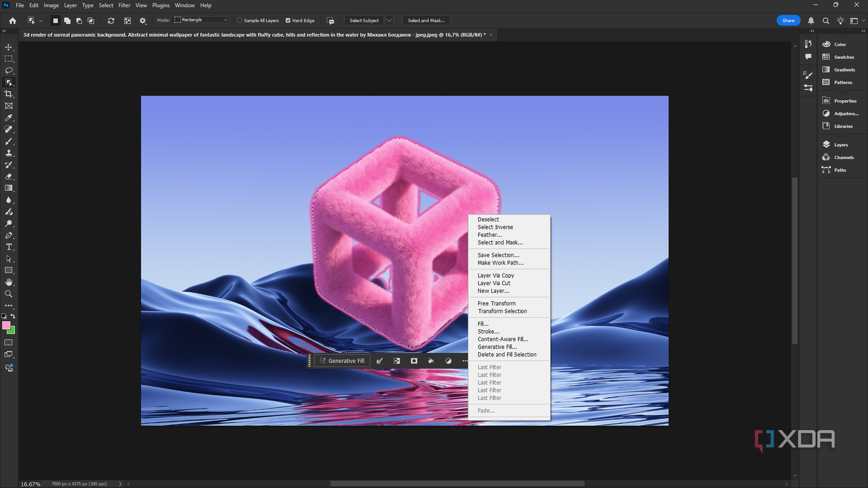
Task: Select the Horizontal Type tool
Action: (x=9, y=247)
